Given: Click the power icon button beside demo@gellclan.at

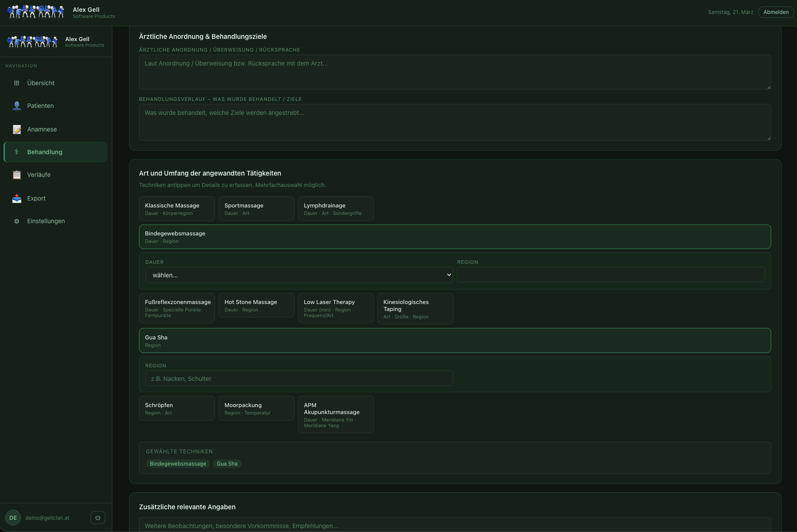Looking at the screenshot, I should pyautogui.click(x=98, y=518).
